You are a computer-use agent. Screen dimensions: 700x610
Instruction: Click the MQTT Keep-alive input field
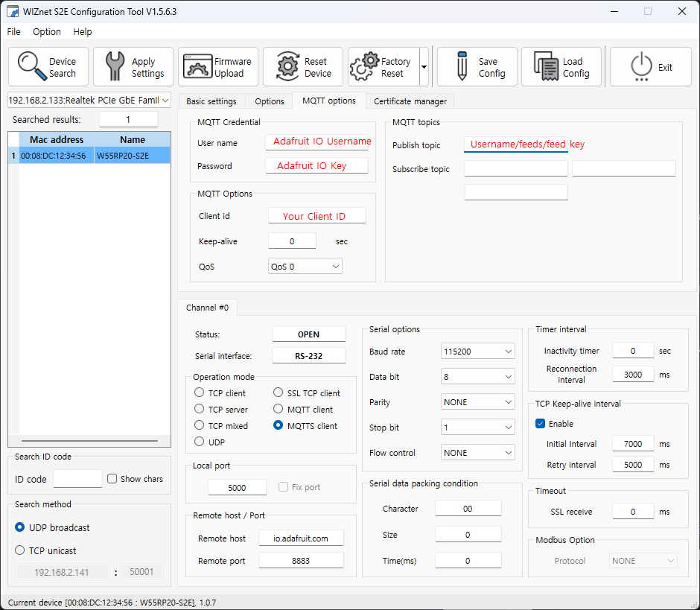click(292, 241)
